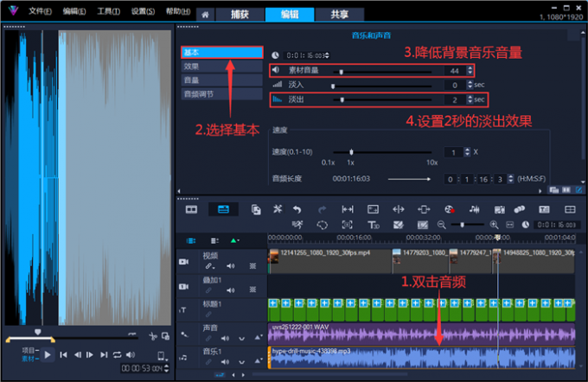Select the 12141255_1080_1920_30fps.mp4 video clip
Image resolution: width=588 pixels, height=382 pixels.
330,261
